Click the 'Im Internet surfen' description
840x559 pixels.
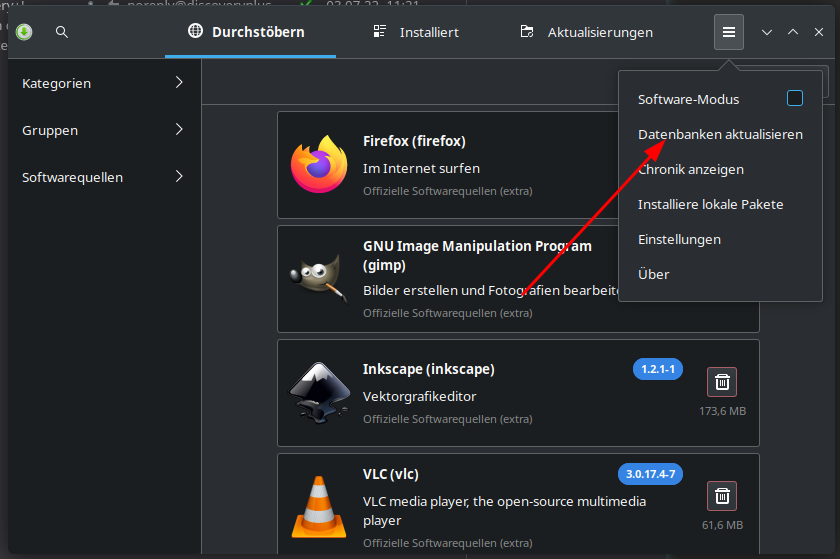tap(421, 168)
